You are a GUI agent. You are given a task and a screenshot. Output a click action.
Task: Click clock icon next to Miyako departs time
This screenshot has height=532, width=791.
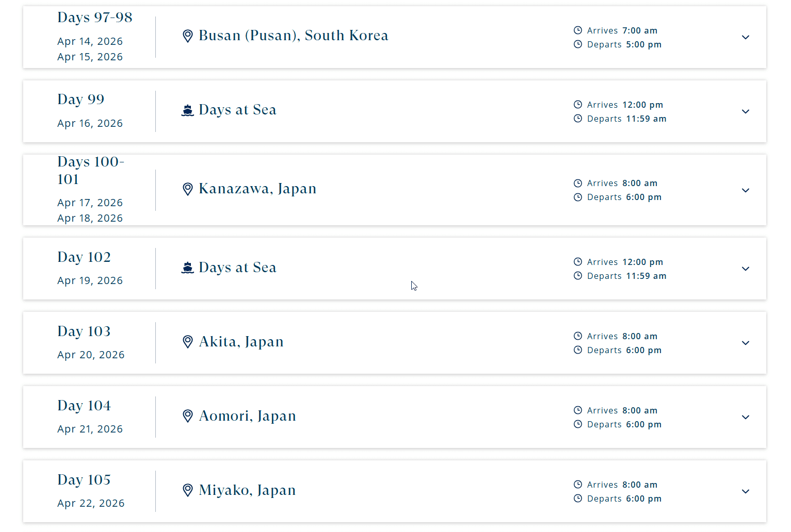pyautogui.click(x=578, y=498)
